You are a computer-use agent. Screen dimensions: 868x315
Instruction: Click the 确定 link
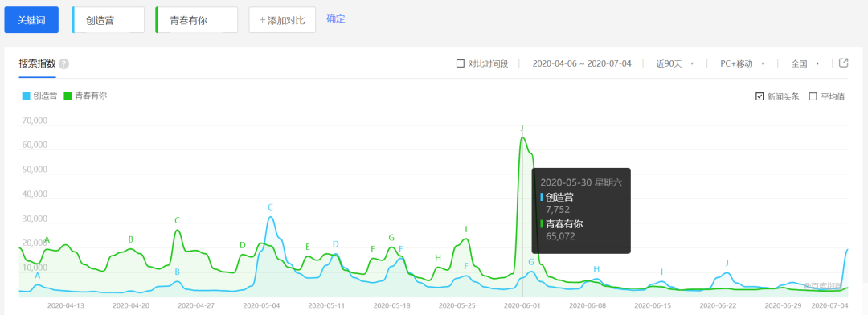[x=335, y=18]
